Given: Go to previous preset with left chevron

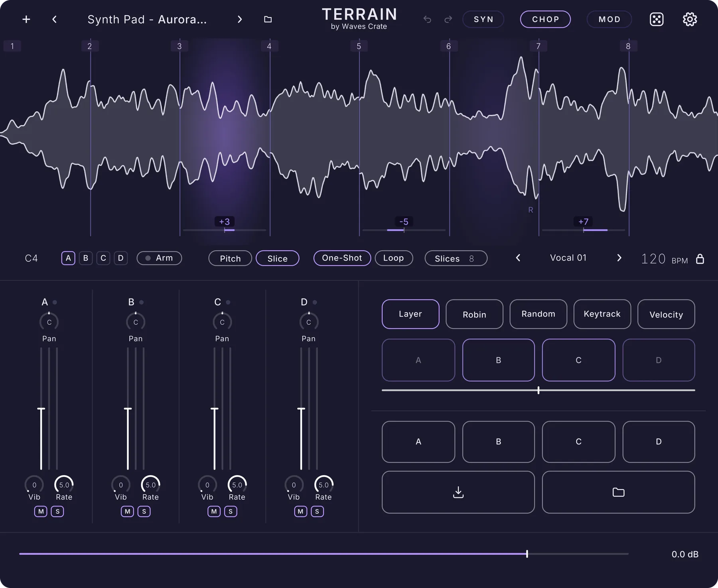Looking at the screenshot, I should (x=54, y=19).
